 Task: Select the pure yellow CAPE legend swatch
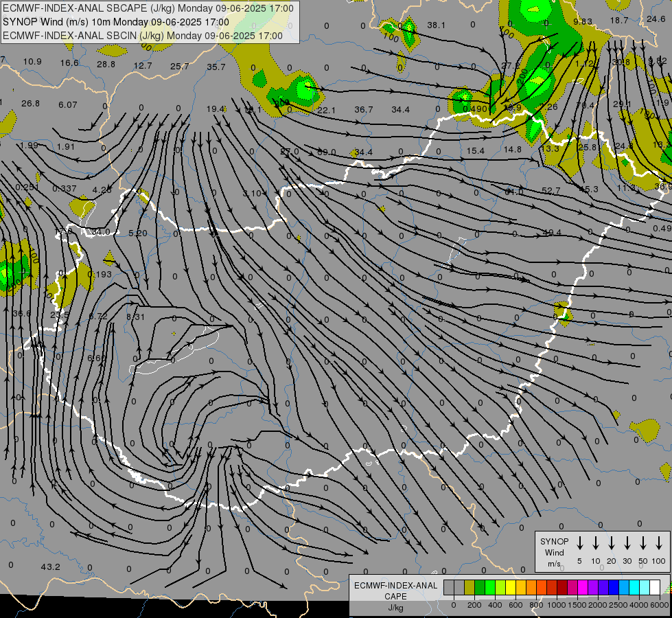click(x=511, y=587)
